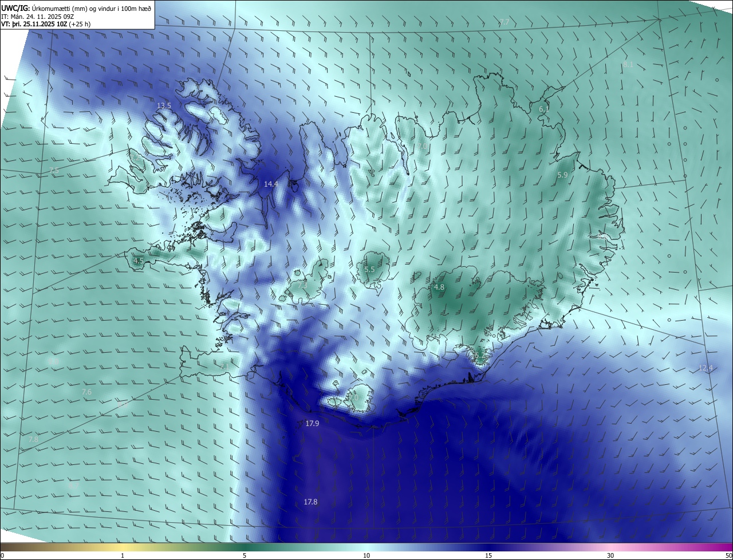Click the yellow section of the colour scale bar
The width and height of the screenshot is (733, 560).
coord(123,547)
